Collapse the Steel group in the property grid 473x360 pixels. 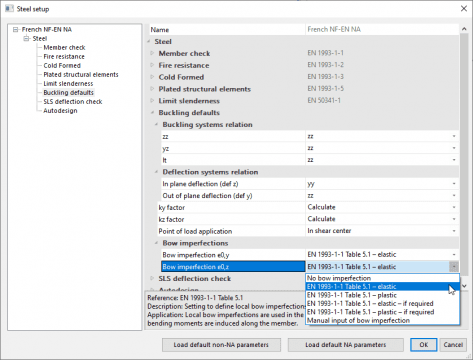click(x=148, y=42)
